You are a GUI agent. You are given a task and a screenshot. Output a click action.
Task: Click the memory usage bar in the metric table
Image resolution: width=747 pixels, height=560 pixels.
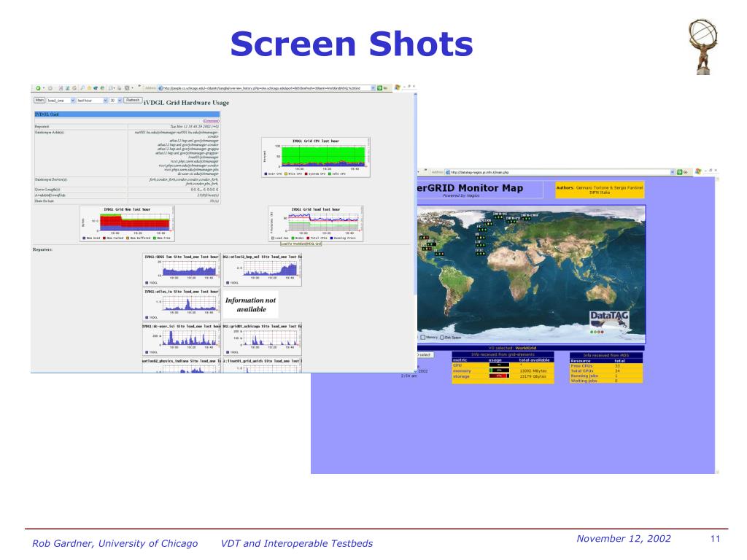pyautogui.click(x=499, y=370)
